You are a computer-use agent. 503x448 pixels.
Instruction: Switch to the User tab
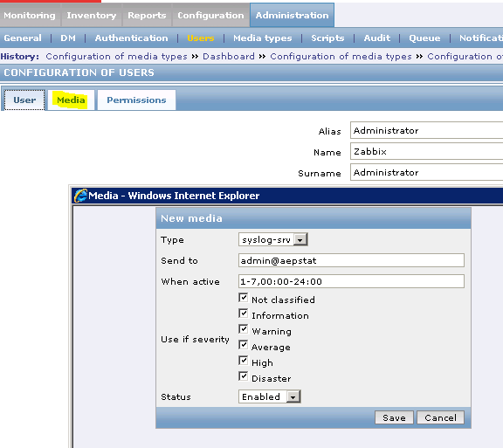tap(24, 100)
